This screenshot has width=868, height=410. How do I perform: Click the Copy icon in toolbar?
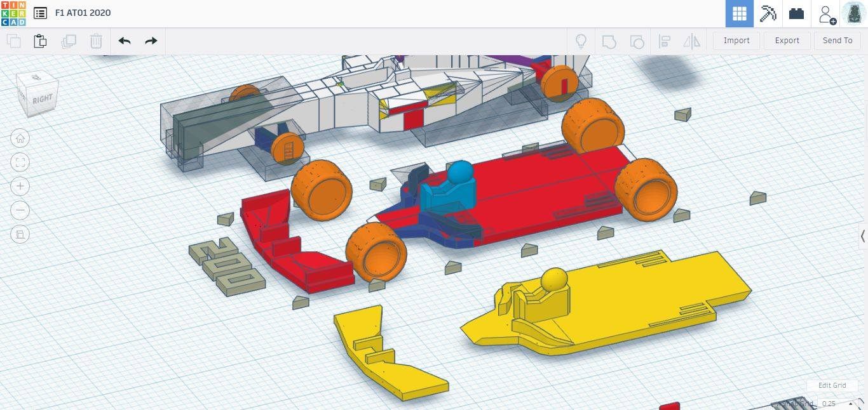(x=13, y=41)
